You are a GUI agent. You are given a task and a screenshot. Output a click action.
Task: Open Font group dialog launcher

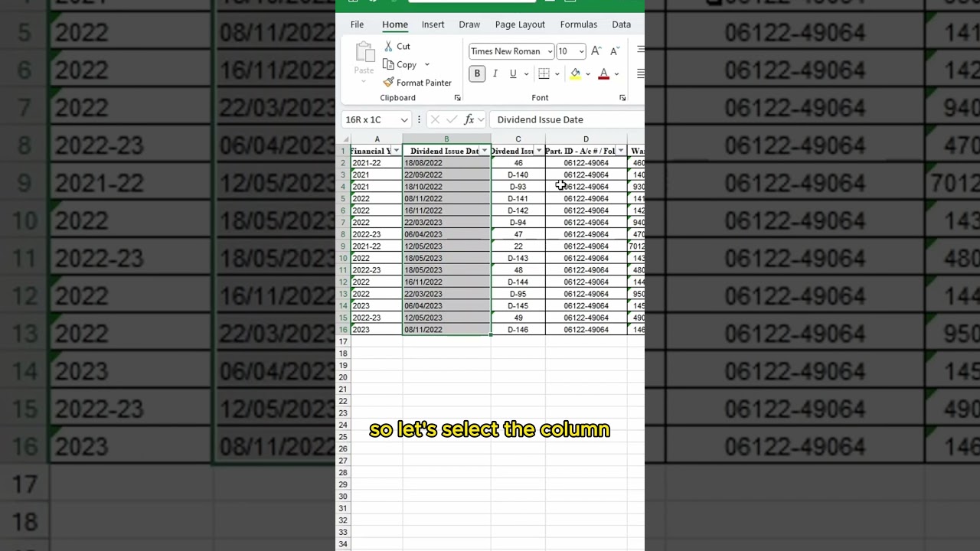[622, 98]
